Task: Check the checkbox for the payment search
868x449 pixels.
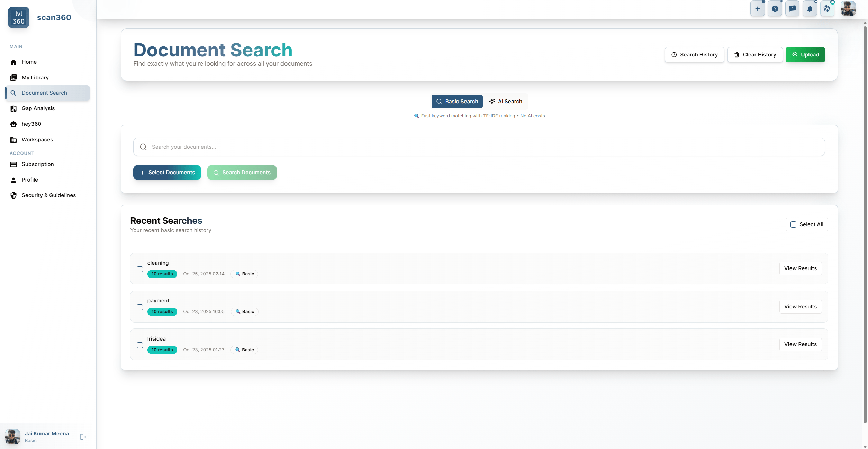Action: pyautogui.click(x=140, y=307)
